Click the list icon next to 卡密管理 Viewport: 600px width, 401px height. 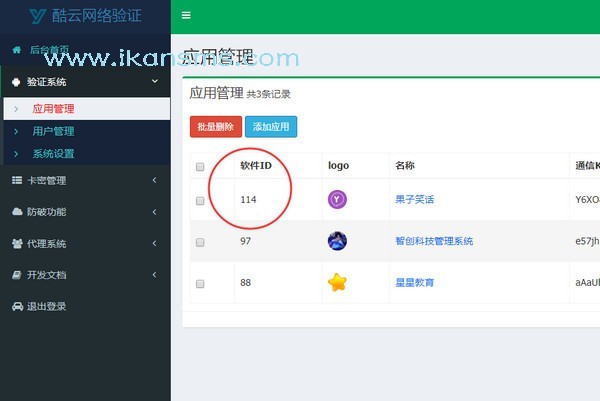coord(17,180)
